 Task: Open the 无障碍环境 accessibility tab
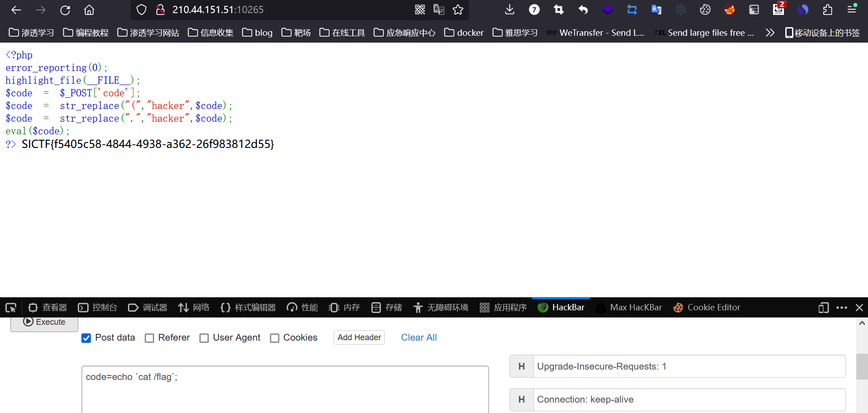[x=441, y=308]
